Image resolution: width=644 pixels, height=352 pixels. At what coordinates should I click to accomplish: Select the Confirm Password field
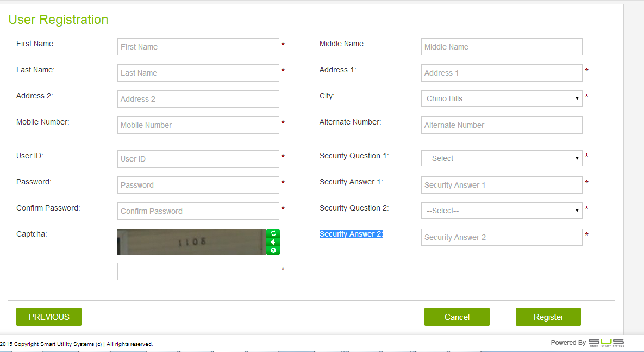pyautogui.click(x=198, y=211)
